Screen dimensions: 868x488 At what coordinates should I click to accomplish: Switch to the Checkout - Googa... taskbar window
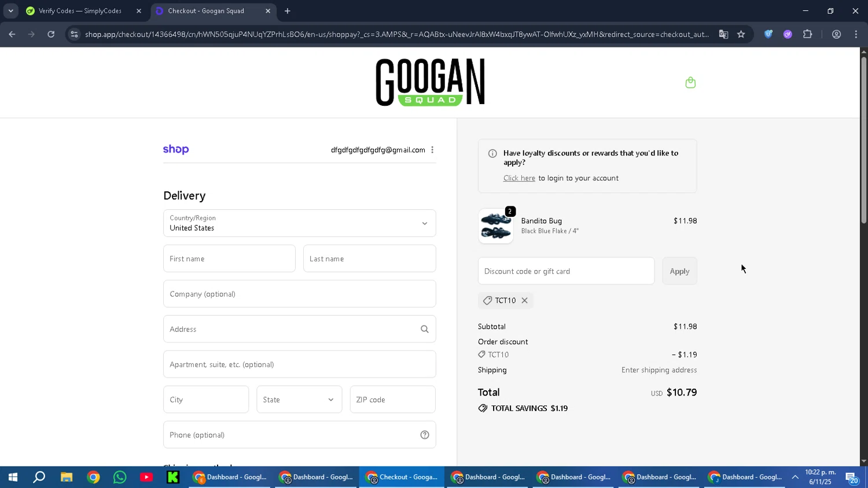402,477
